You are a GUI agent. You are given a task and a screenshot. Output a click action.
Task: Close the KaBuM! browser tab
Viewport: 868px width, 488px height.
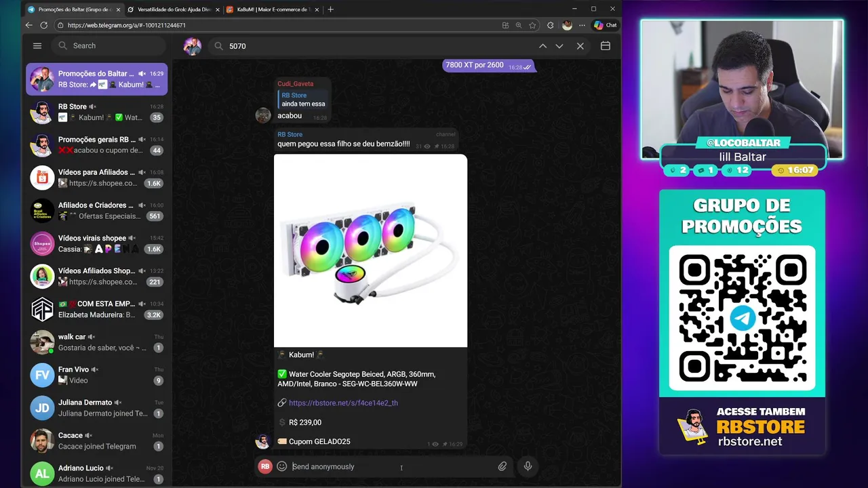click(x=317, y=9)
